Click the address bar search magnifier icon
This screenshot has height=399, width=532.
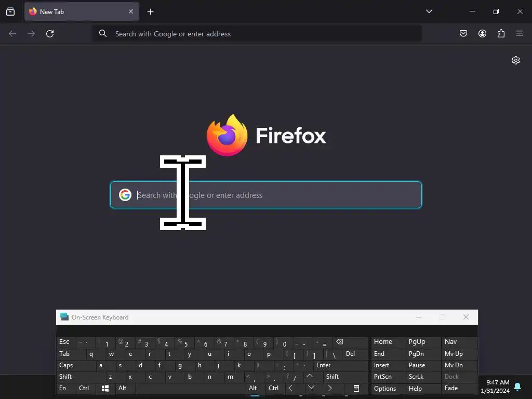point(103,33)
